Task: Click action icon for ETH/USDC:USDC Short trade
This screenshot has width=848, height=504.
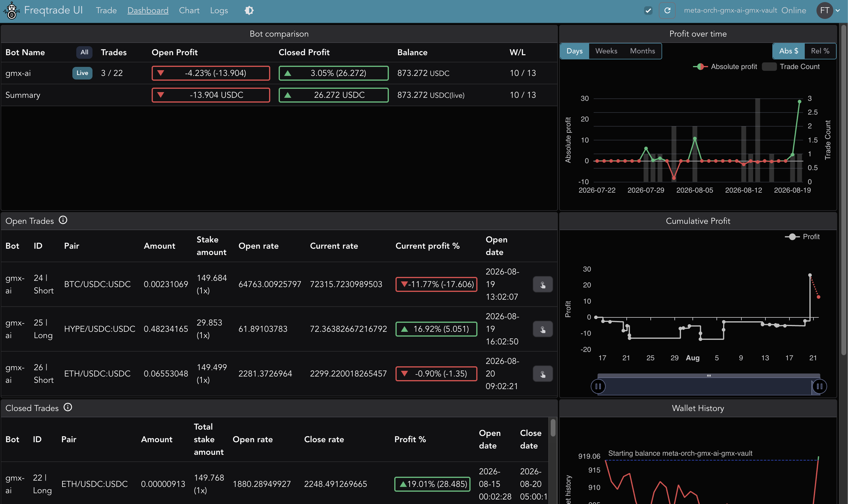Action: coord(542,374)
